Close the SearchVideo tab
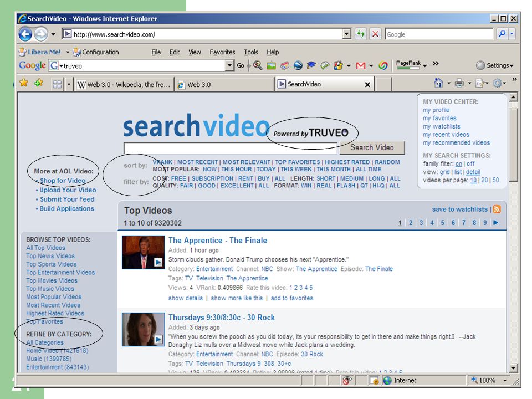The image size is (532, 399). click(x=367, y=84)
